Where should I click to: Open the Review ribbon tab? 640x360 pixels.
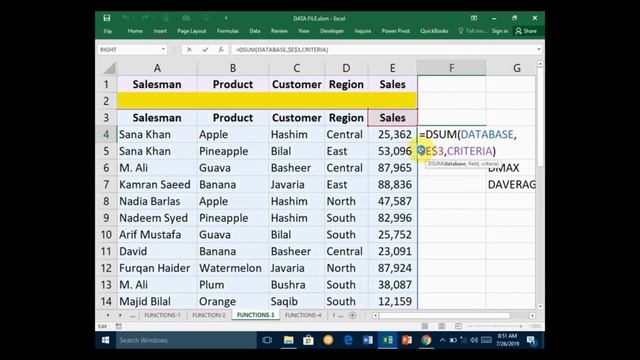pos(279,31)
